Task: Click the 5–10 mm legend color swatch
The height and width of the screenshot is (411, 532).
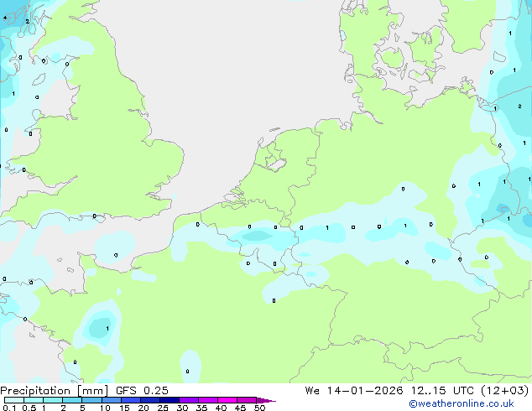Action: click(x=91, y=400)
